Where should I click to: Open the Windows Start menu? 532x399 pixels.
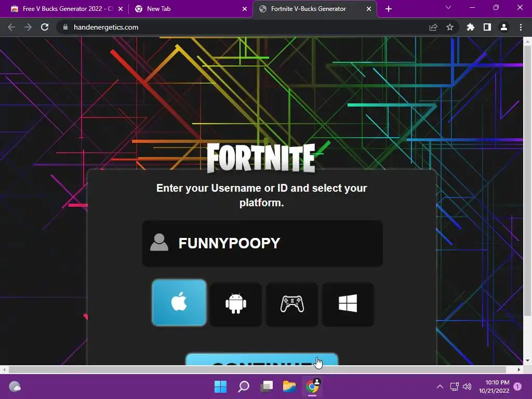[x=220, y=387]
